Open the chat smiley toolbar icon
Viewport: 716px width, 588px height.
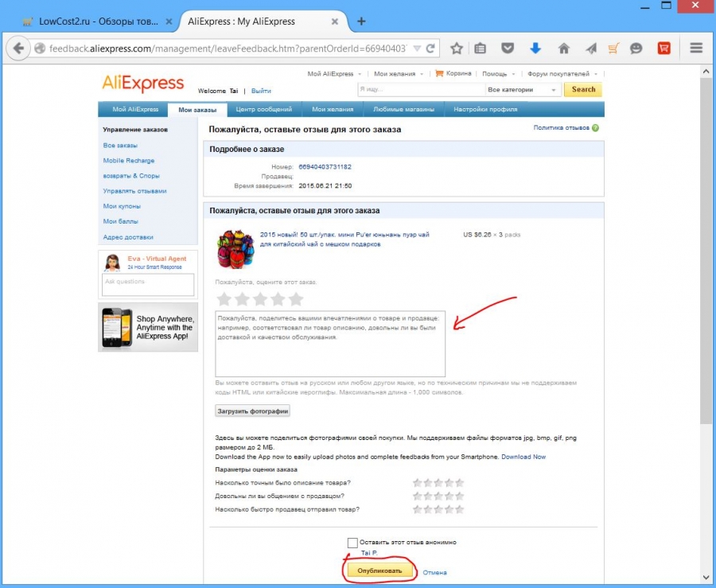pyautogui.click(x=636, y=48)
